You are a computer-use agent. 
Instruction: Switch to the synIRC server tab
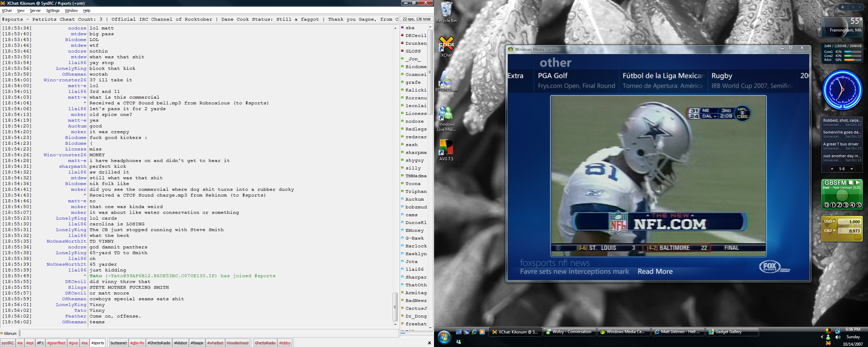pyautogui.click(x=8, y=343)
